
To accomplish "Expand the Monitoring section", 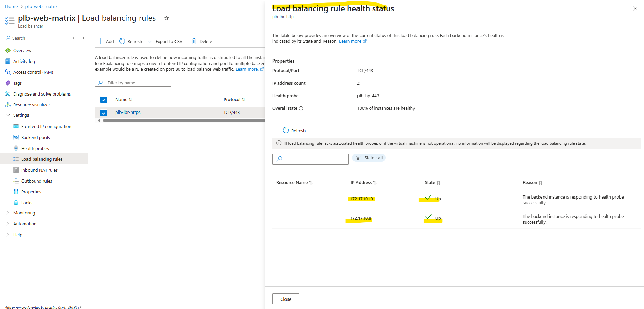I will pyautogui.click(x=8, y=213).
